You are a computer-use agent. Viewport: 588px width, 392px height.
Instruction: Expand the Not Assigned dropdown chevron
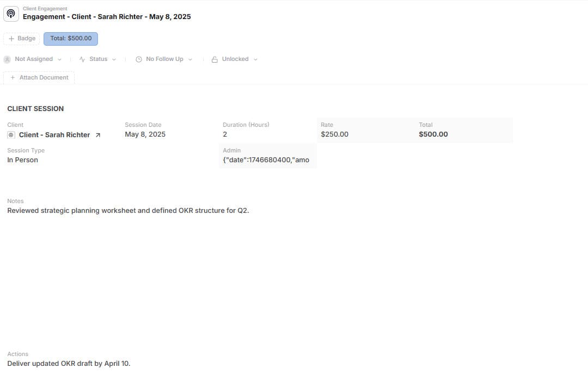pyautogui.click(x=60, y=59)
